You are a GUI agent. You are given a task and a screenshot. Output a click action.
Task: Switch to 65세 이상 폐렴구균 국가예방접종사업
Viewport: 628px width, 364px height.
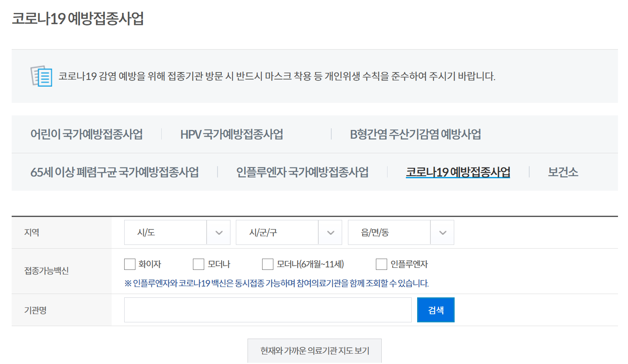click(x=115, y=172)
